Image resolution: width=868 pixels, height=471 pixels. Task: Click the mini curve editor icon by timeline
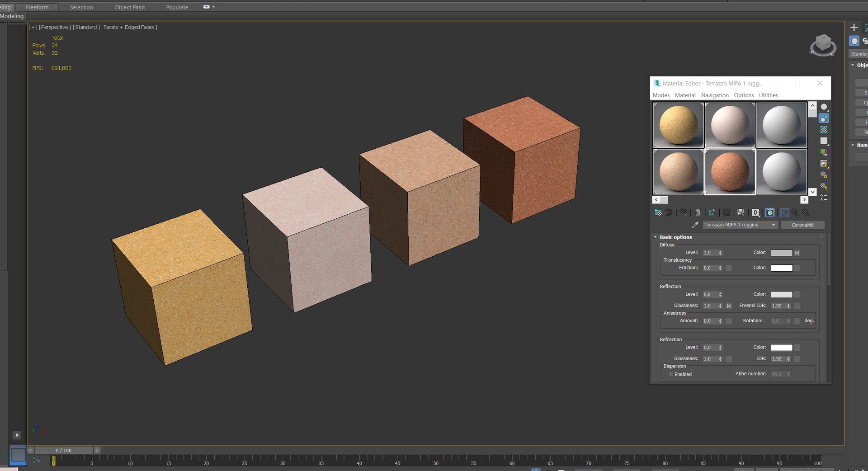pyautogui.click(x=37, y=461)
